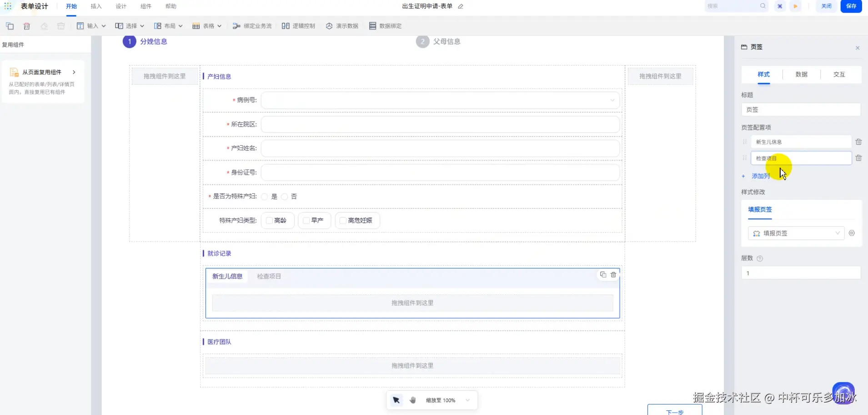868x415 pixels.
Task: Open the 设计 menu tab
Action: coord(121,6)
